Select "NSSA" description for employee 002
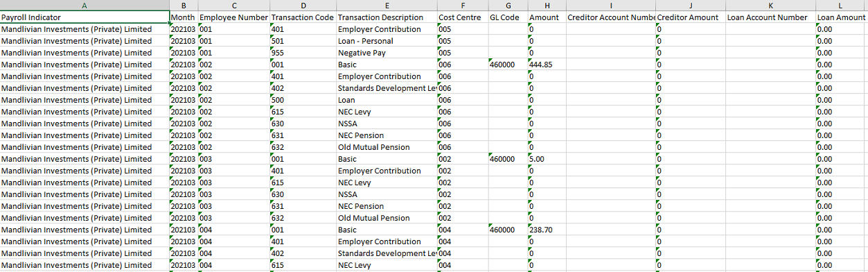 387,124
